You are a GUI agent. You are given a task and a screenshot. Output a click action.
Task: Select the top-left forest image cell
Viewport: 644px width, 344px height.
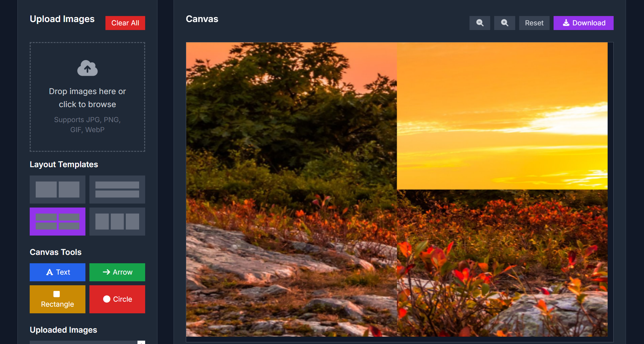[x=291, y=116]
